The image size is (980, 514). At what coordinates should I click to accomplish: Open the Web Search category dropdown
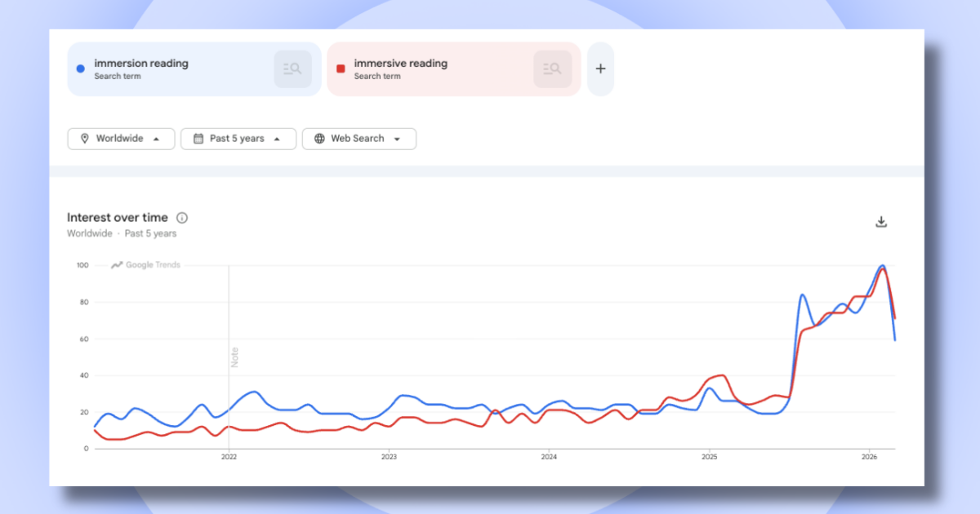pos(359,139)
